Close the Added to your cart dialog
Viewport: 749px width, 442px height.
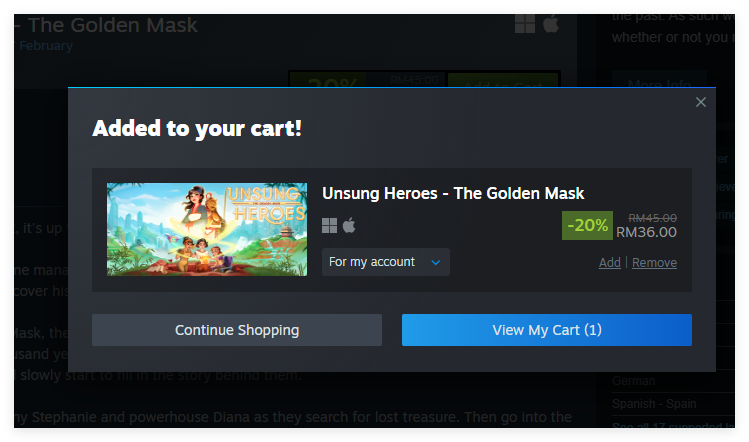[701, 102]
